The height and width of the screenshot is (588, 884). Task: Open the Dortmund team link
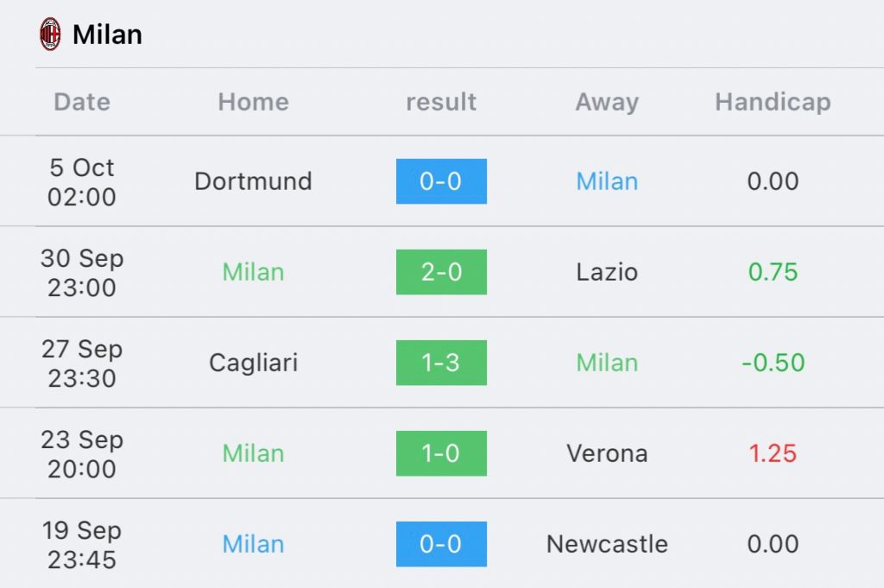pyautogui.click(x=253, y=181)
